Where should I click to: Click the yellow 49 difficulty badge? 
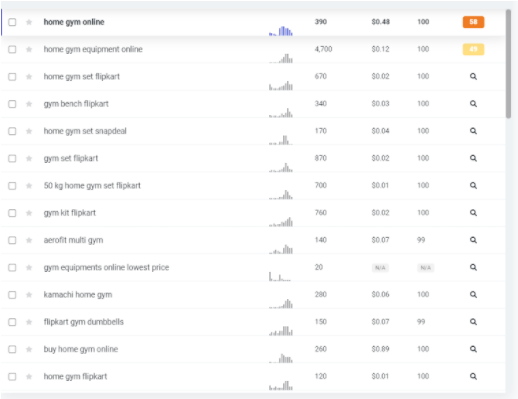point(473,49)
